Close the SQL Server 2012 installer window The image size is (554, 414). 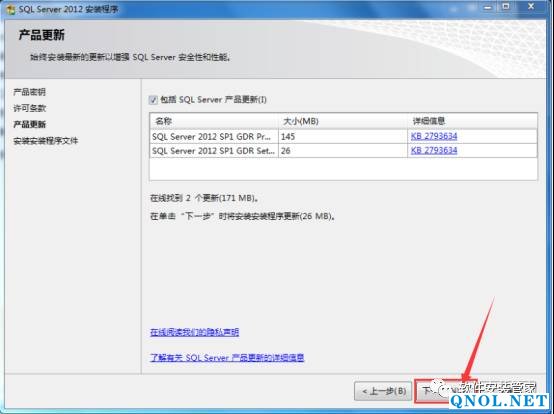click(x=531, y=7)
